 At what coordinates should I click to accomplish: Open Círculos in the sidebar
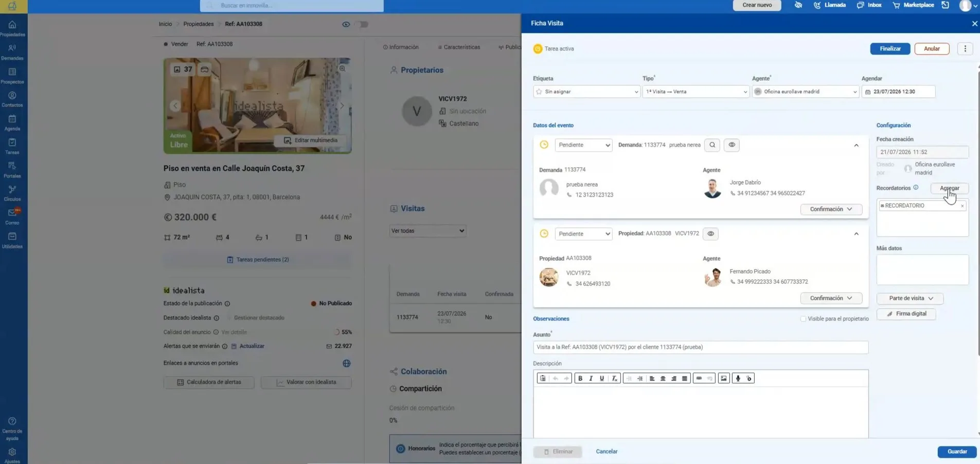point(12,193)
